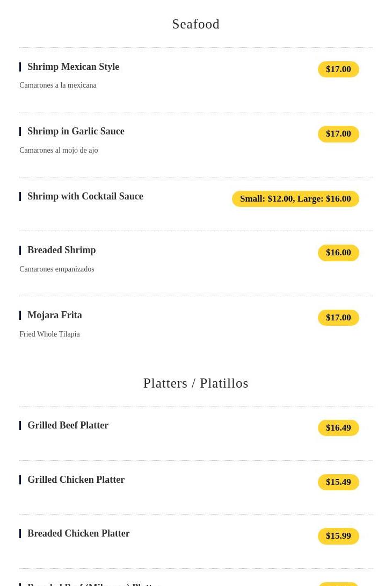
Task: Click the Fried Whole Tilapia description text
Action: coord(49,334)
